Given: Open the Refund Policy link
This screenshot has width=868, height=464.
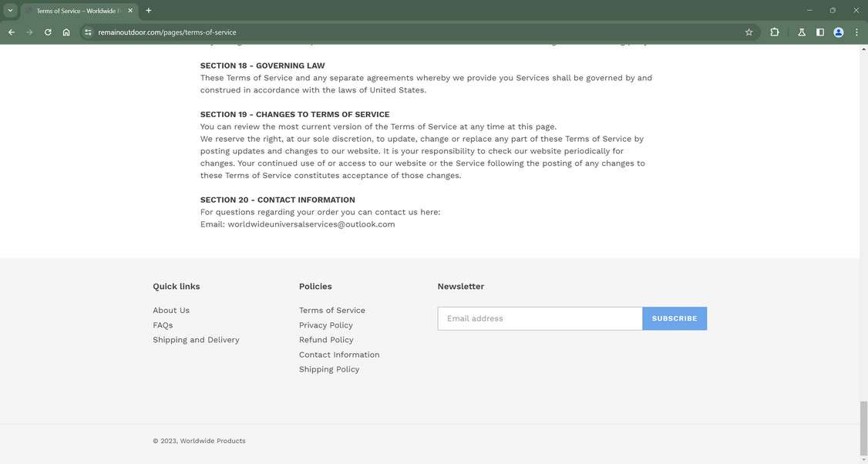Looking at the screenshot, I should 326,339.
